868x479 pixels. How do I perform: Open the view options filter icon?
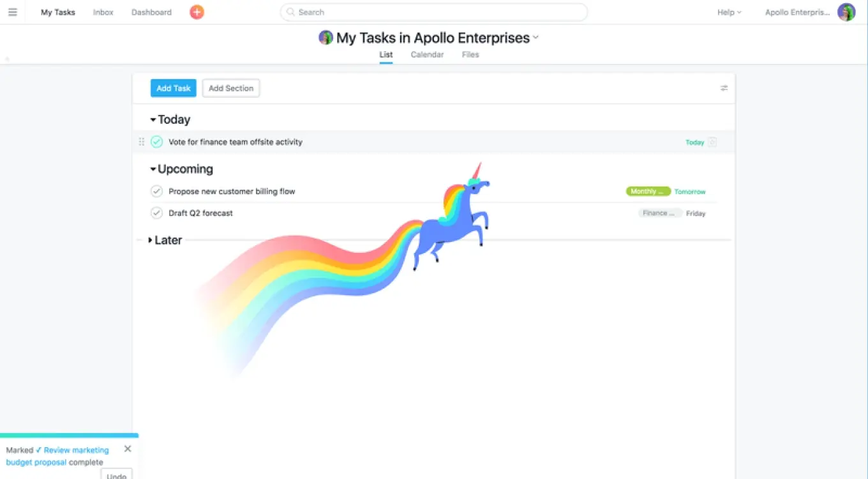coord(724,88)
